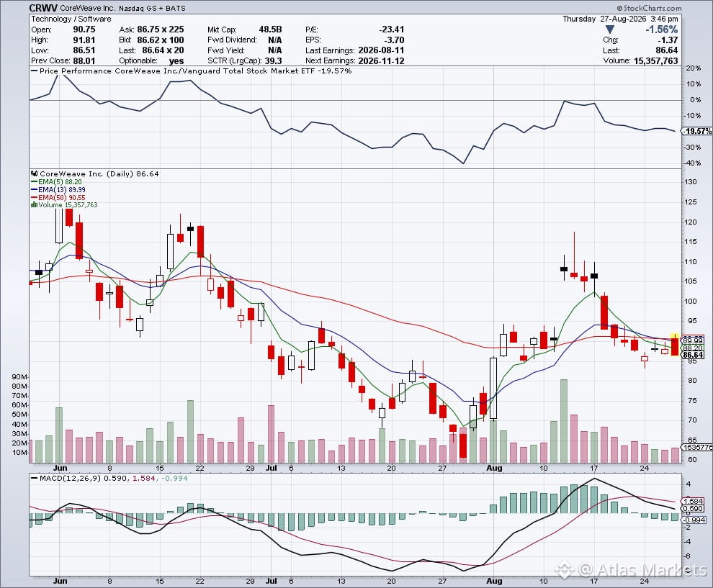
Task: Click the CRWV ticker symbol
Action: coord(44,8)
